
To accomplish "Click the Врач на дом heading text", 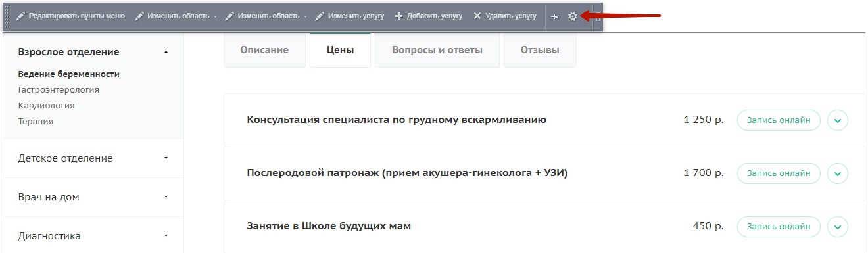I will (x=49, y=197).
